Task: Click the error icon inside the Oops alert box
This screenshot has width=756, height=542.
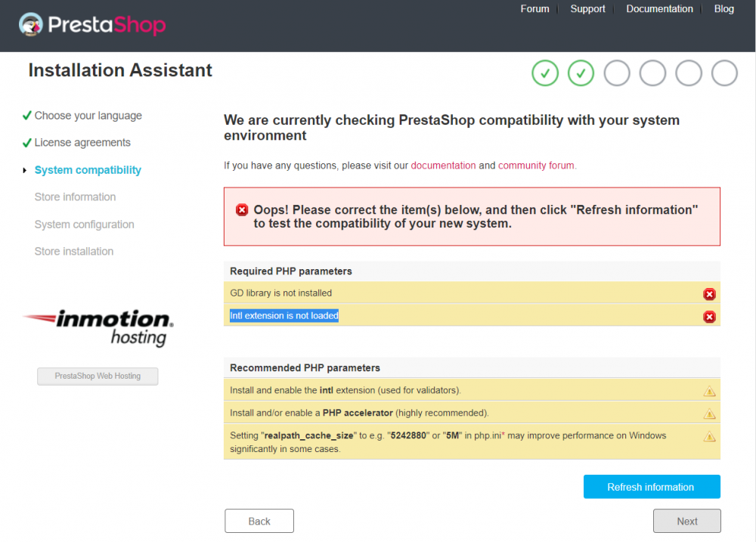Action: [x=241, y=210]
